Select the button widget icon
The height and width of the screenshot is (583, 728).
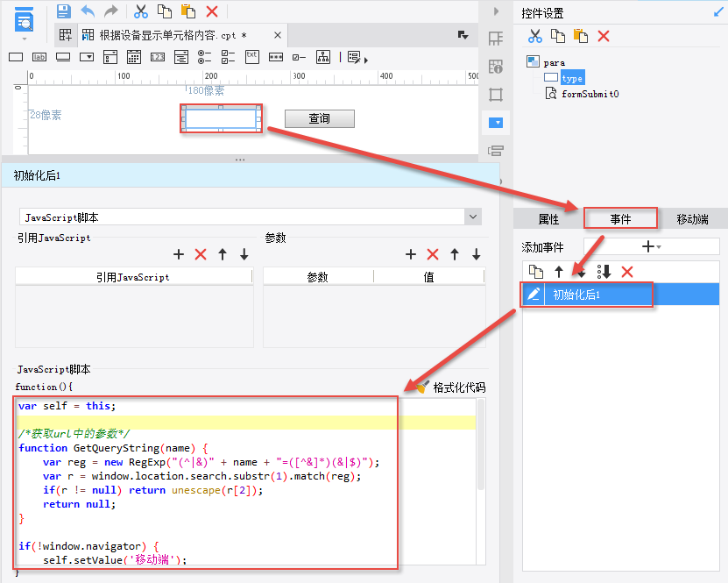coord(63,57)
